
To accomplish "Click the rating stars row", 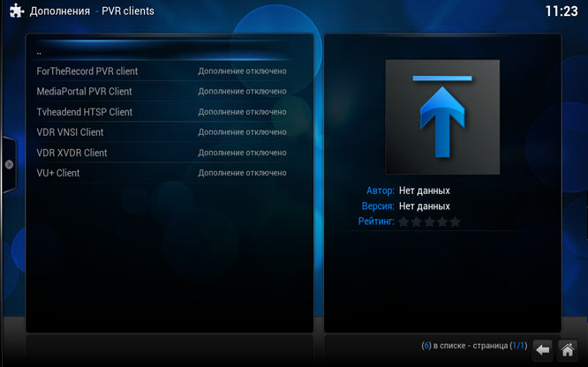I will pos(430,221).
